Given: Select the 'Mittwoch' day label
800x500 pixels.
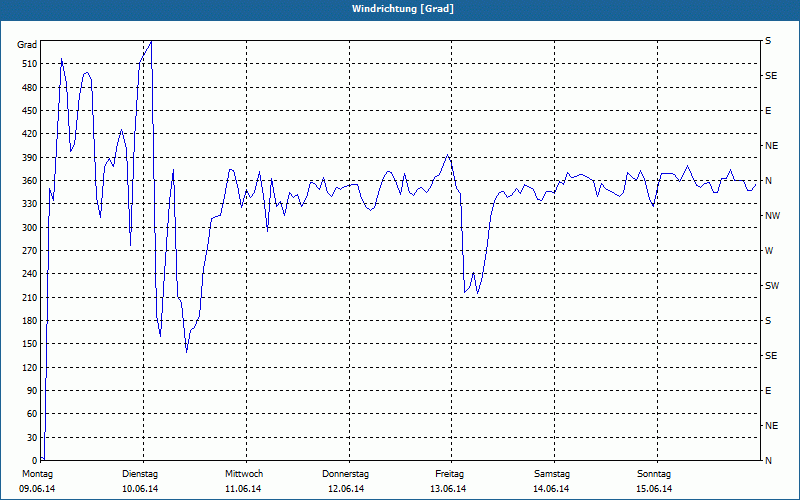Looking at the screenshot, I should [244, 474].
